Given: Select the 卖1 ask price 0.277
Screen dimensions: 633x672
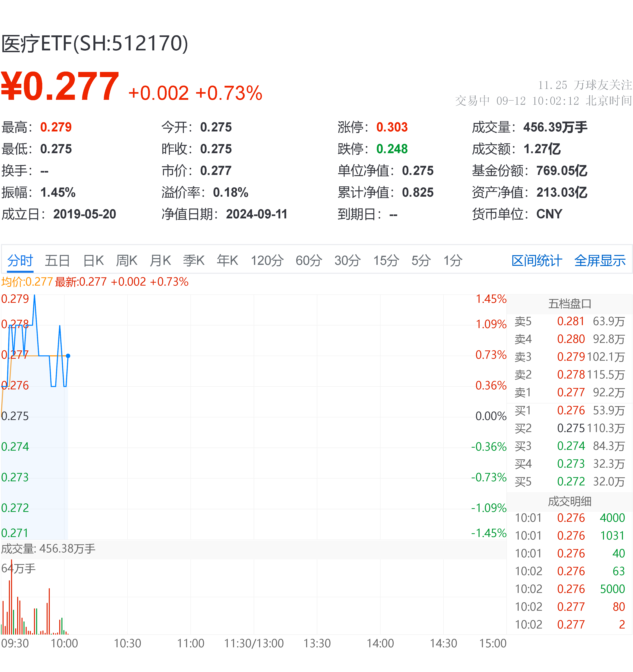Looking at the screenshot, I should [572, 393].
